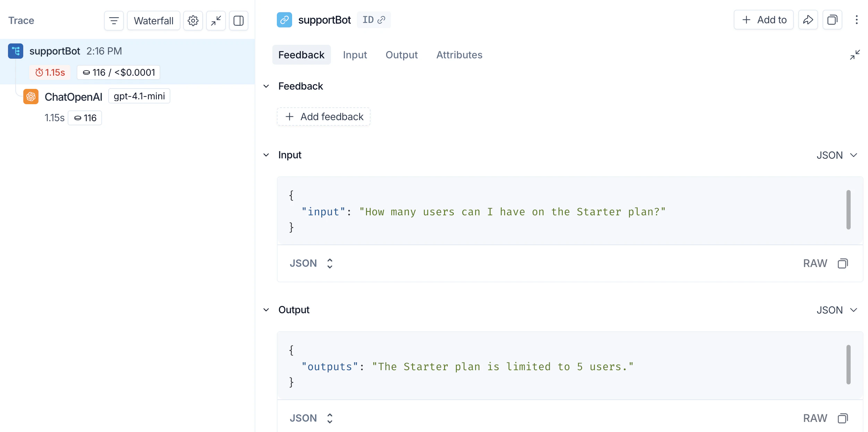Switch to the Output tab
The image size is (868, 432).
(401, 55)
